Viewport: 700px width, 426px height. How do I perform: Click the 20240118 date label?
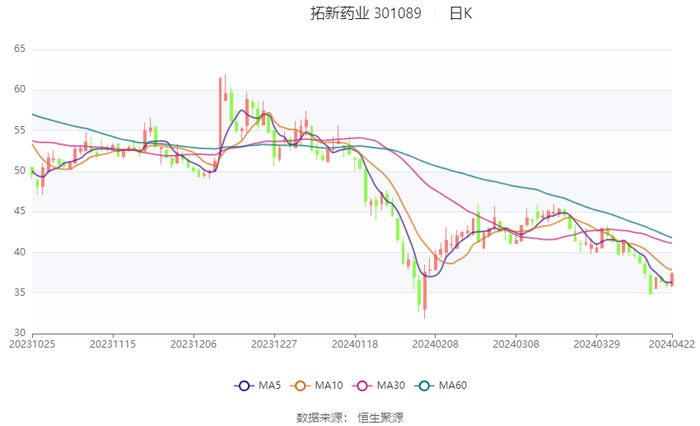pos(354,342)
